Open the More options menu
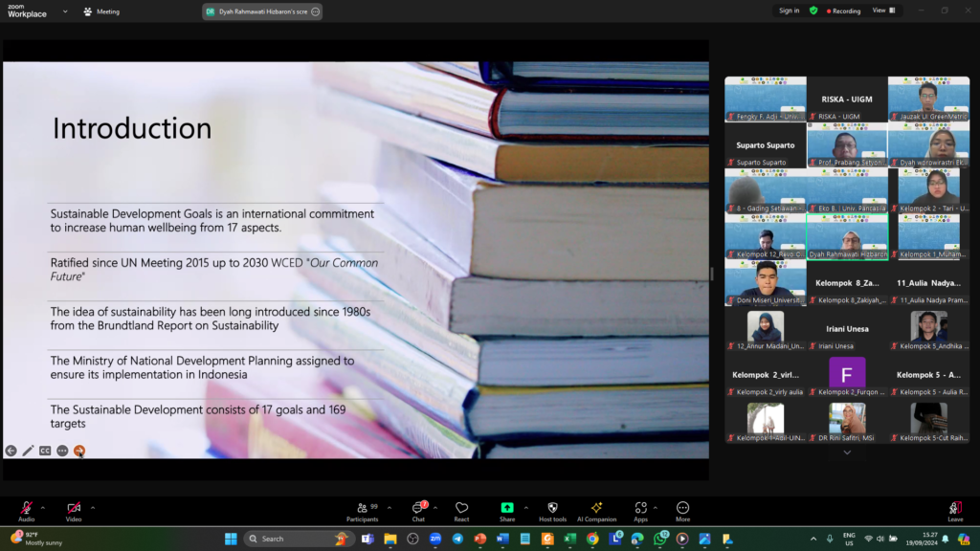This screenshot has height=551, width=980. [682, 512]
